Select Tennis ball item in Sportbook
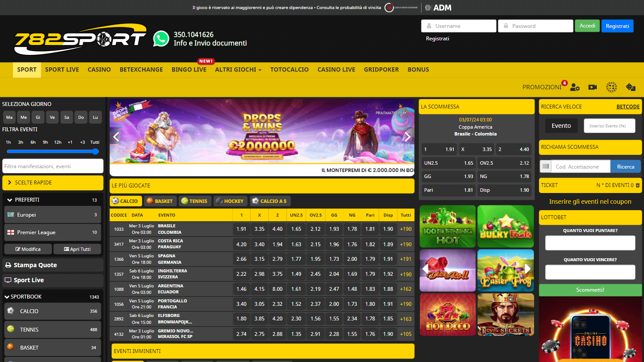The image size is (644, 362). (53, 329)
